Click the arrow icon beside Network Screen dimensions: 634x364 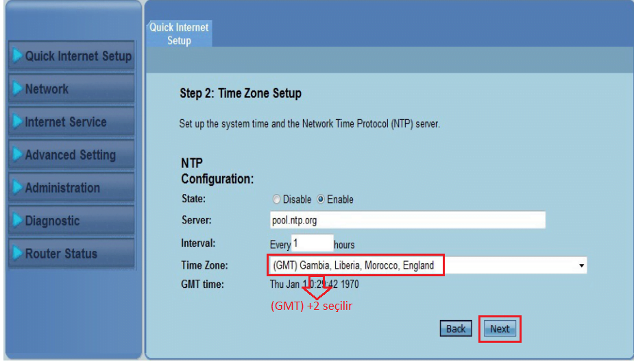coord(17,88)
